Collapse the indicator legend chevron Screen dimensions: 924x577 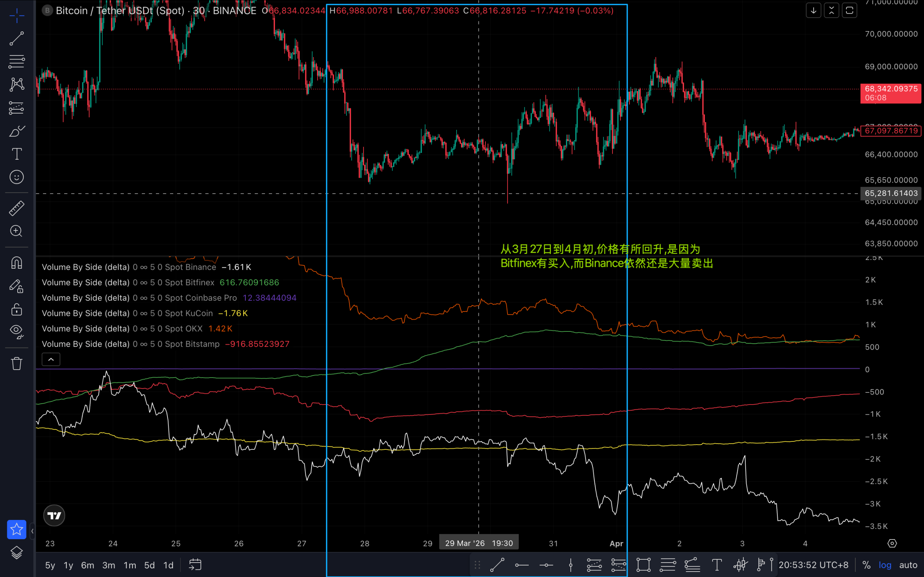pyautogui.click(x=51, y=360)
